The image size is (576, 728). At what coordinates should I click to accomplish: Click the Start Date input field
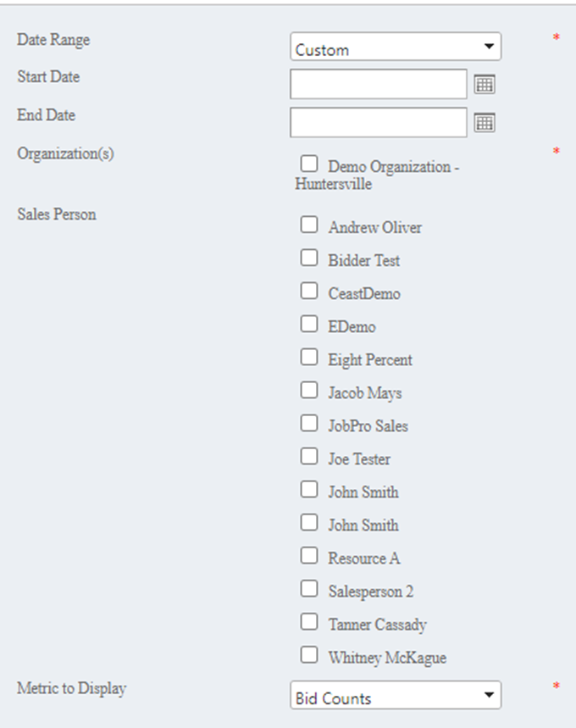[x=378, y=85]
